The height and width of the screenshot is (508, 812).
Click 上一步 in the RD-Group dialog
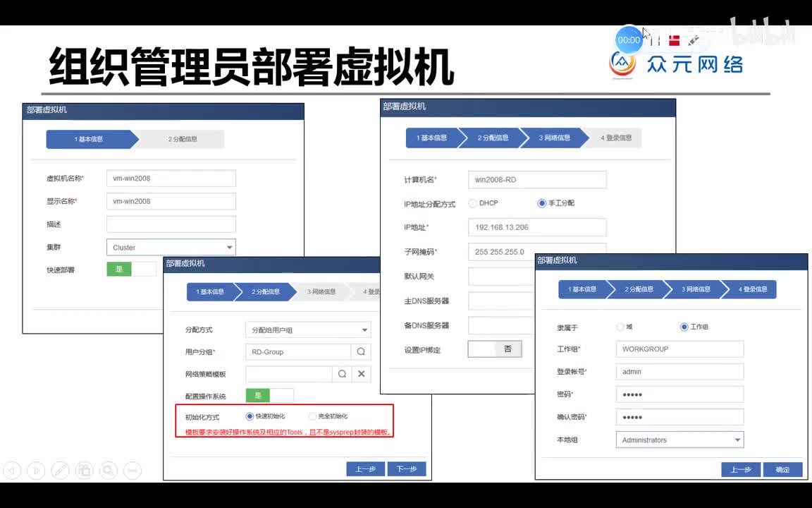(366, 468)
